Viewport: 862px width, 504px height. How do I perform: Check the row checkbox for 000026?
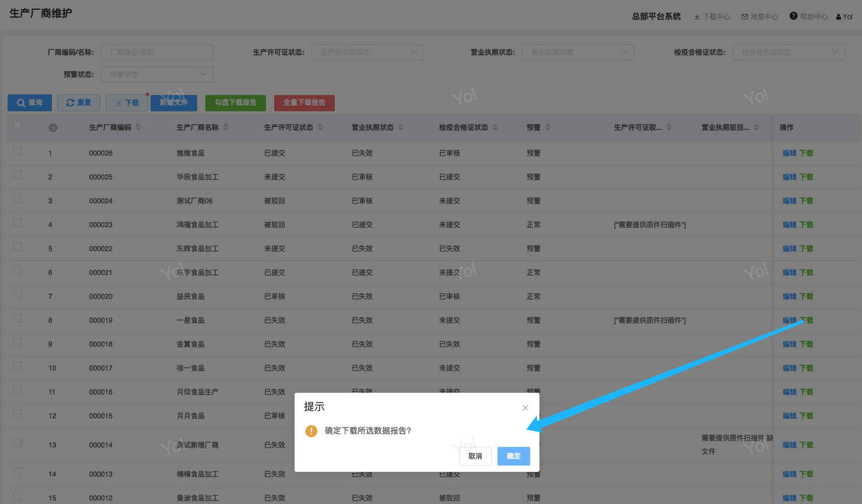(x=17, y=151)
